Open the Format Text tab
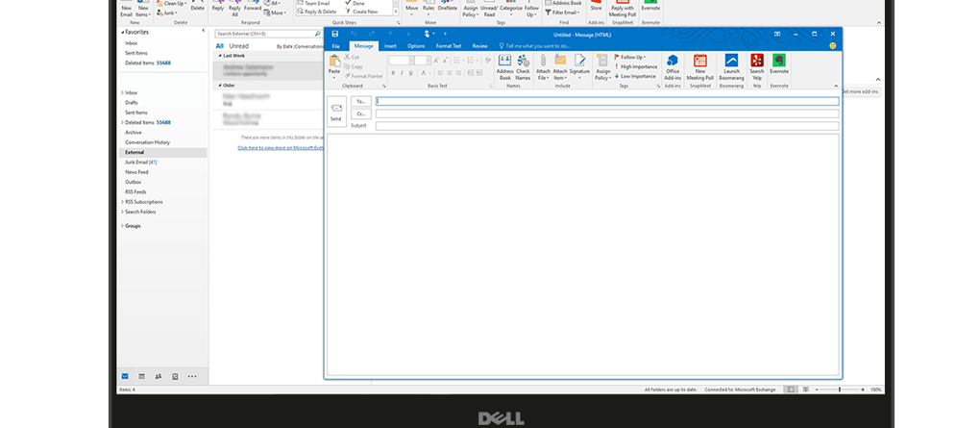This screenshot has width=980, height=428. pos(448,45)
